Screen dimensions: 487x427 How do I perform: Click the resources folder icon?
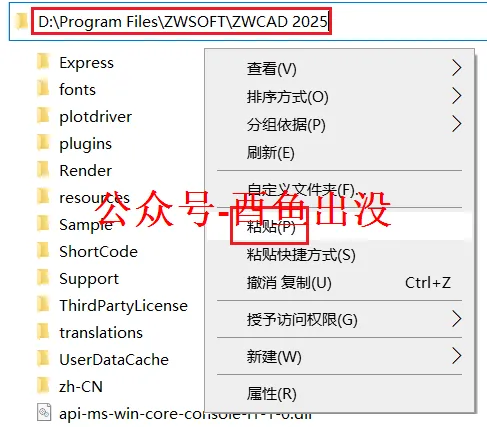44,197
